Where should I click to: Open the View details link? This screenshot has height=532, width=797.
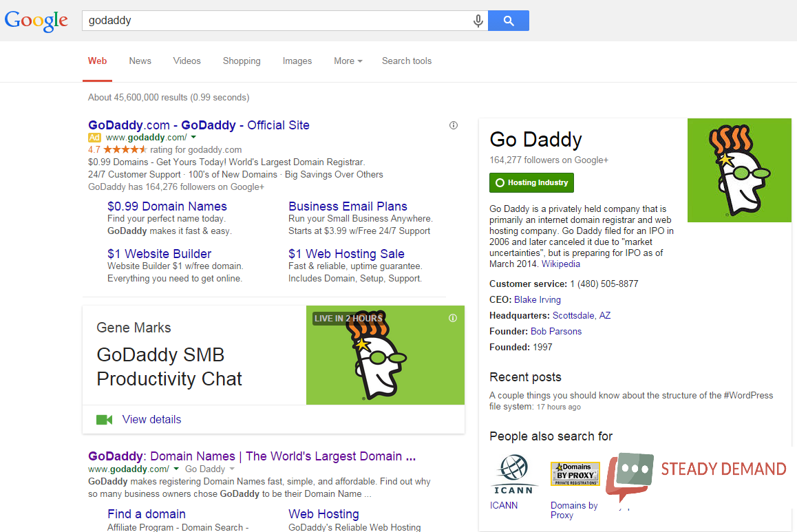click(151, 420)
